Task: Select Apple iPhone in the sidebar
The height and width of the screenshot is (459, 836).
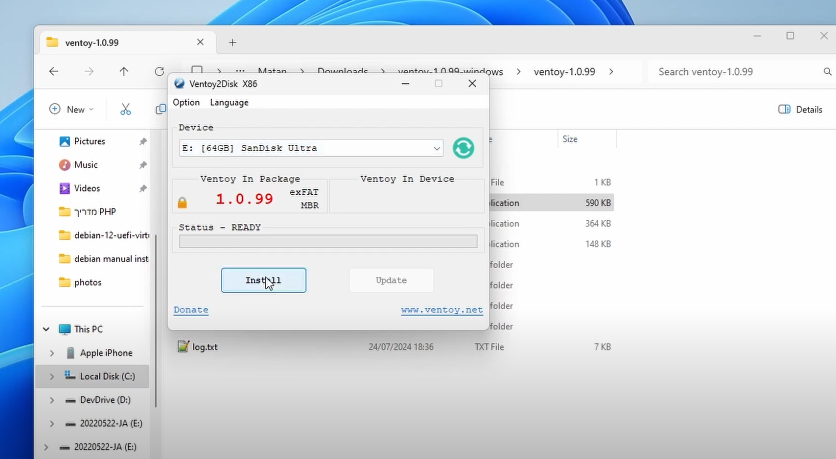Action: click(x=106, y=353)
